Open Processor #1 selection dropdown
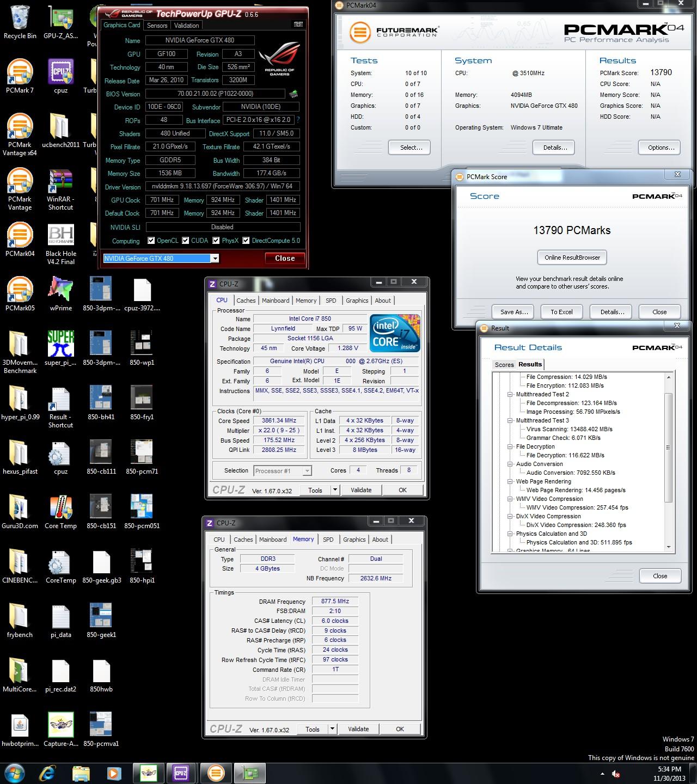This screenshot has height=784, width=697. [307, 471]
